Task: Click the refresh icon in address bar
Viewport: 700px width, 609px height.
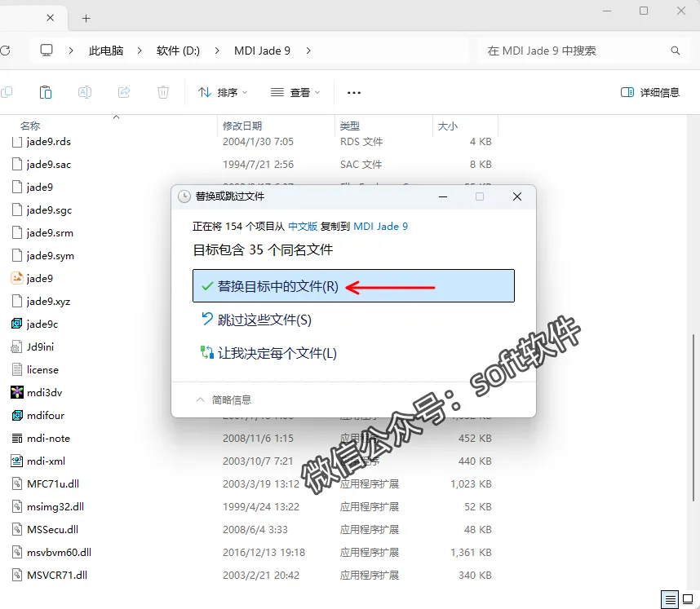Action: tap(5, 51)
